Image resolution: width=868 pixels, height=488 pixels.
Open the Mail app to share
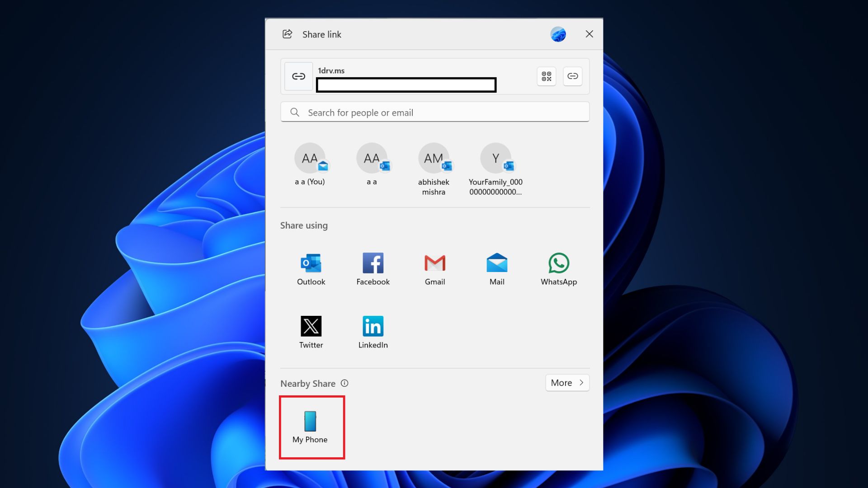pyautogui.click(x=497, y=269)
